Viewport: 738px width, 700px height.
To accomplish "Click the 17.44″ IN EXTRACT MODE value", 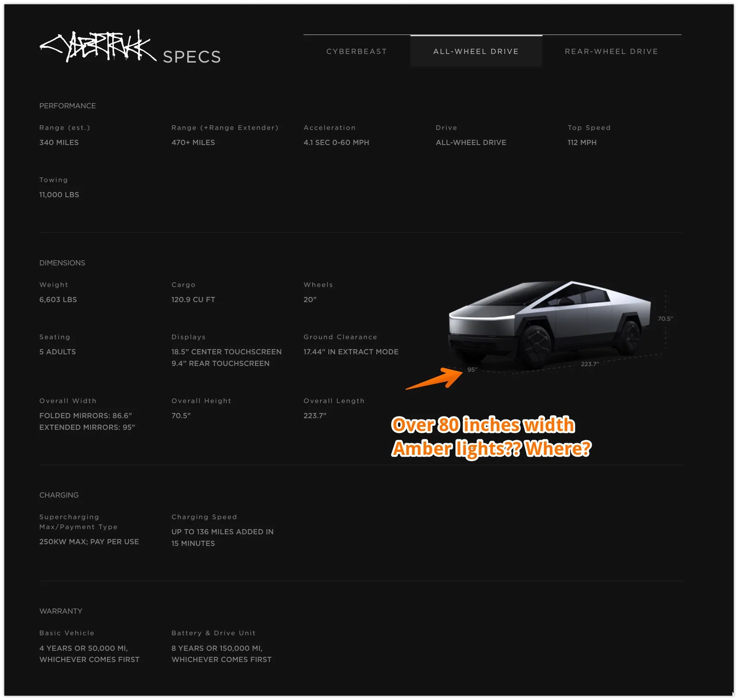I will click(x=351, y=352).
